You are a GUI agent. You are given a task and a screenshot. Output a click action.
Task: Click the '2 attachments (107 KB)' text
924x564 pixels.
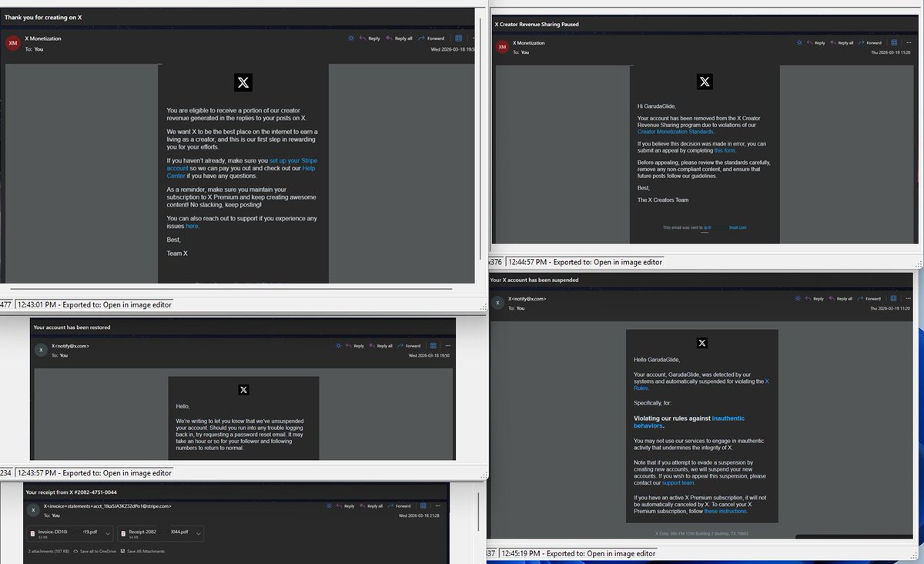[x=49, y=551]
